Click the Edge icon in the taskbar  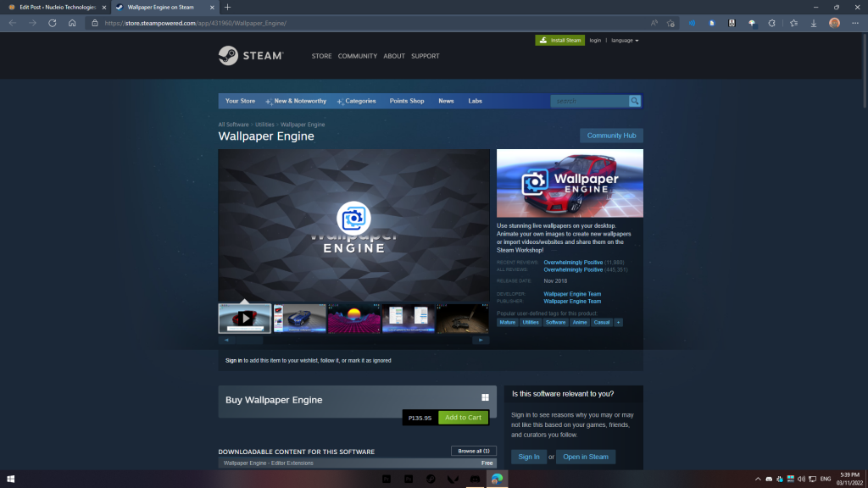coord(497,480)
